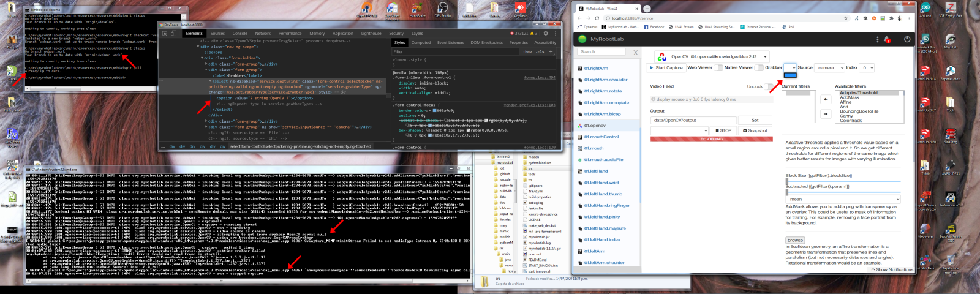Collapse the select ng-disabled node in Elements
The image size is (980, 294).
pyautogui.click(x=211, y=81)
